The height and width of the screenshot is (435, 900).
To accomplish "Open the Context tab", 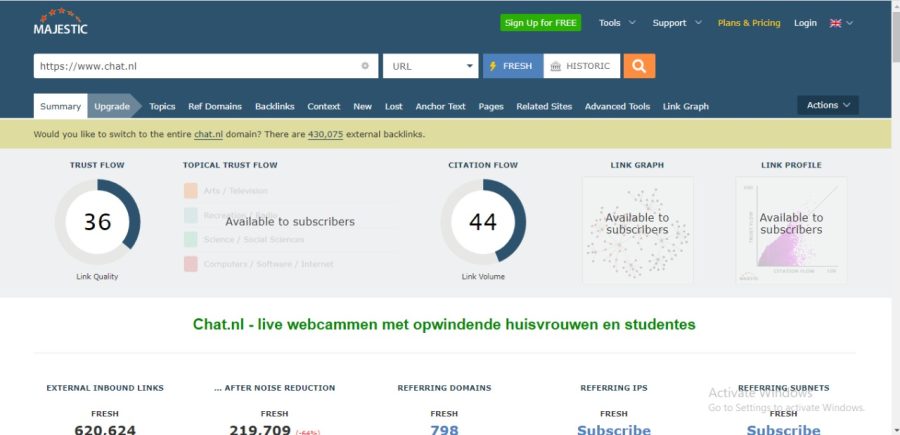I will coord(324,106).
